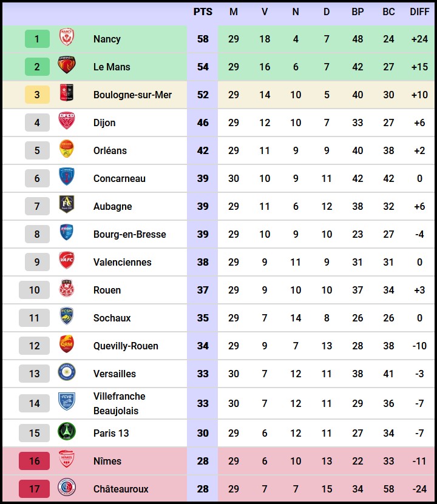Click the Le Mans club logo

coord(66,67)
